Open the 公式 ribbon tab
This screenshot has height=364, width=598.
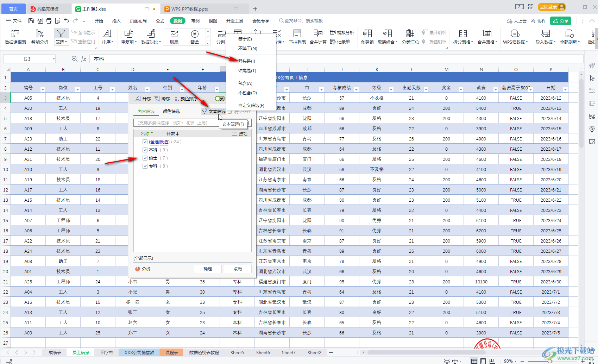(x=160, y=21)
